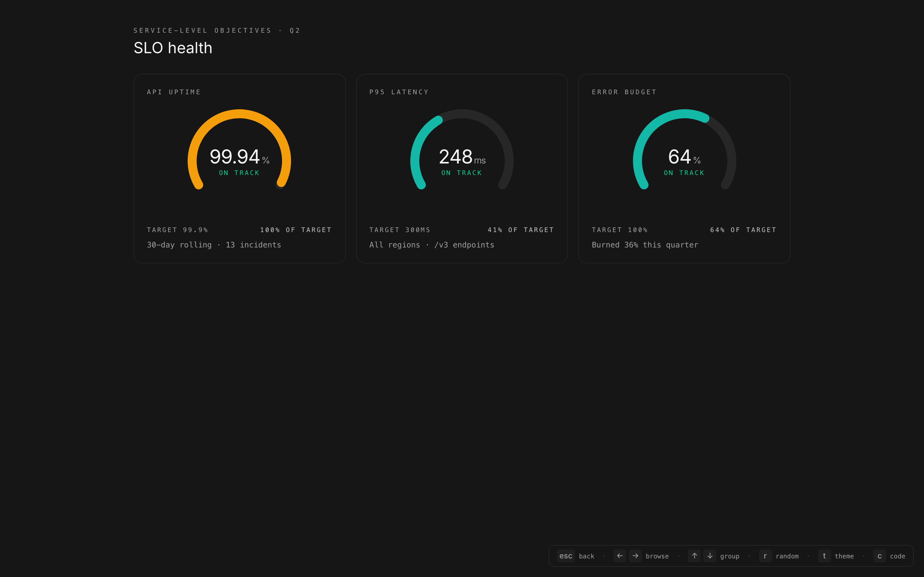Click the down arrow group key
This screenshot has height=577, width=924.
click(710, 556)
